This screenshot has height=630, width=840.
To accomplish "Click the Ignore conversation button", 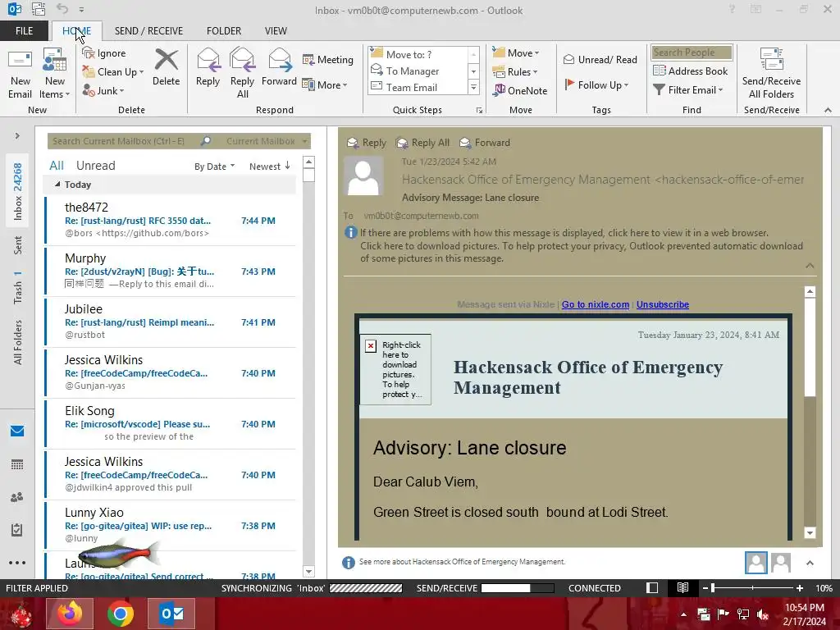I will coord(104,53).
